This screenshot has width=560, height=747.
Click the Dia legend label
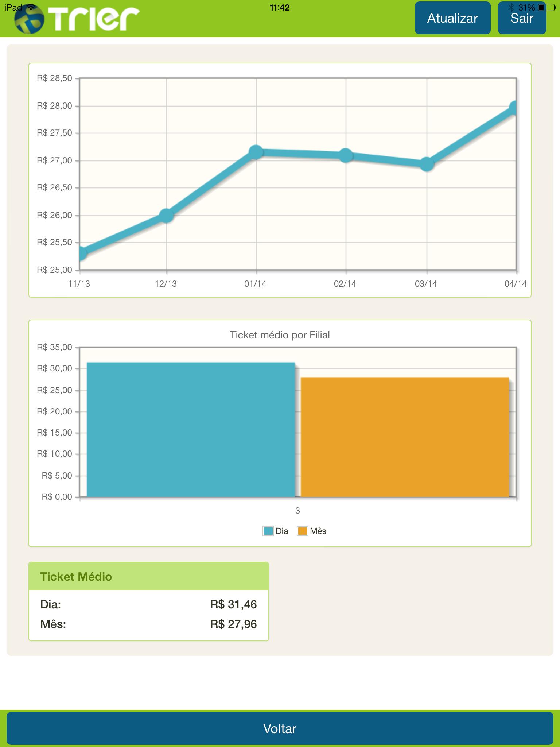click(282, 531)
